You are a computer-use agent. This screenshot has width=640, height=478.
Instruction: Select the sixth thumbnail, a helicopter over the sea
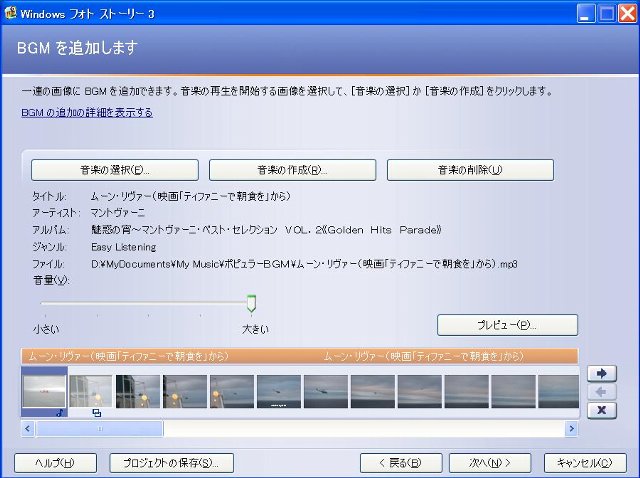[279, 391]
